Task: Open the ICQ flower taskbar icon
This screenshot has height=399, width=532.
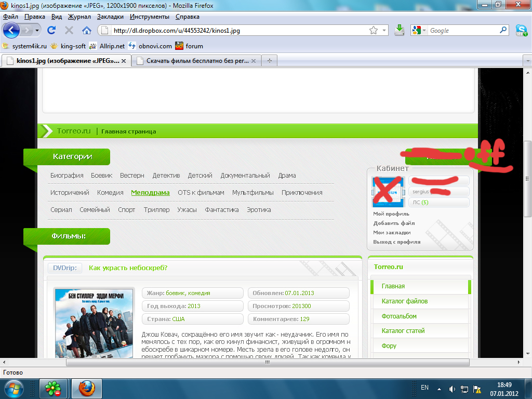Action: [54, 389]
